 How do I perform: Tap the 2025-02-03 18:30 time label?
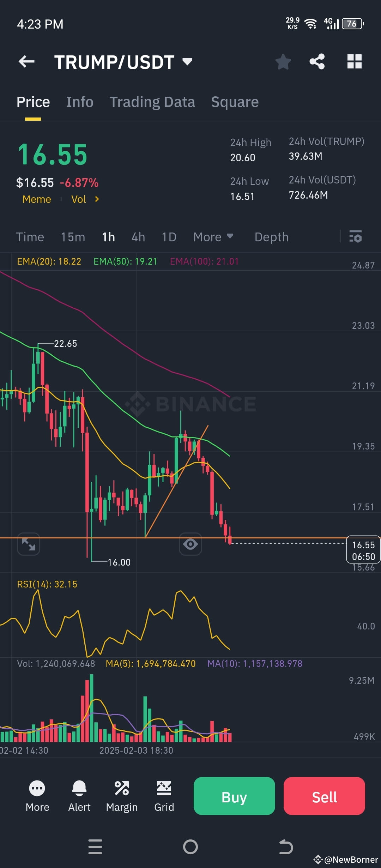[x=136, y=751]
